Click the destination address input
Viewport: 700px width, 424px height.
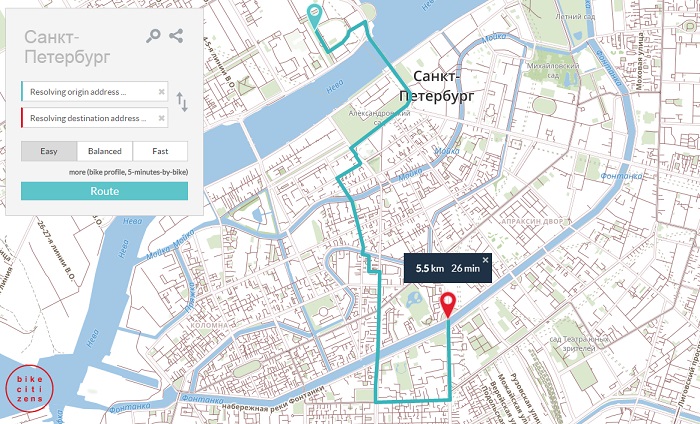coord(88,118)
